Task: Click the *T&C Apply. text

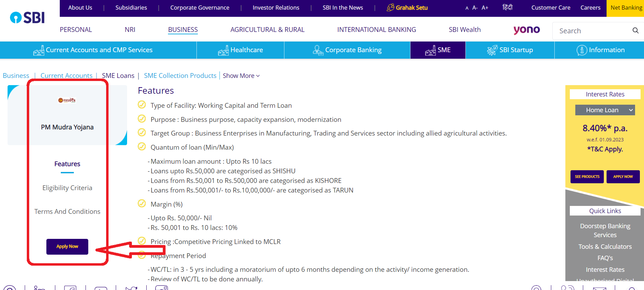Action: click(x=605, y=149)
